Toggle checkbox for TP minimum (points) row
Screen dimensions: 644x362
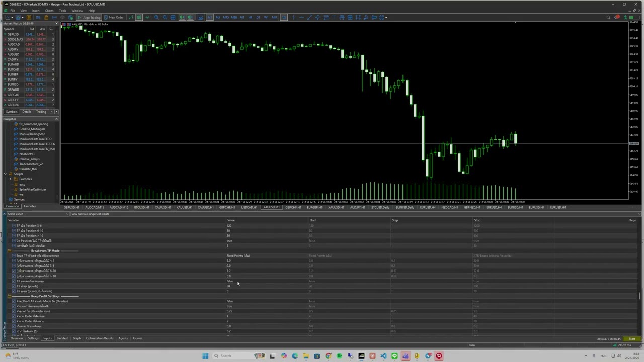14,286
